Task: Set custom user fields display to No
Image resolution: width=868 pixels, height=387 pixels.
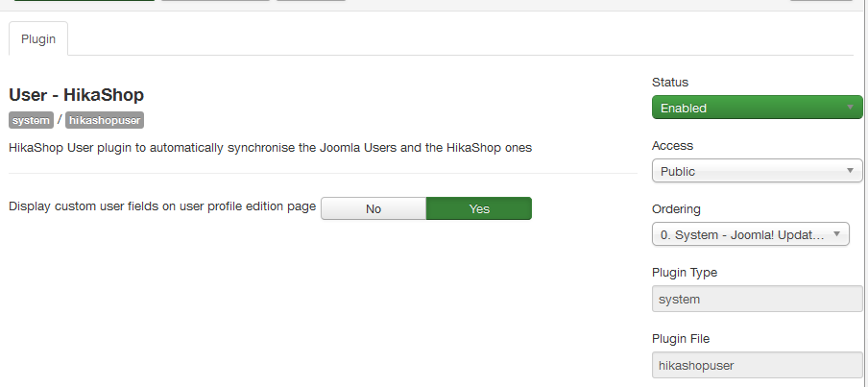Action: tap(374, 208)
